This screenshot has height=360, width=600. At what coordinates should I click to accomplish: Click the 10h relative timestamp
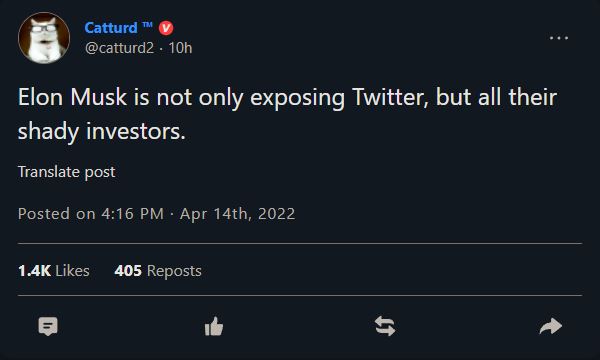point(180,48)
